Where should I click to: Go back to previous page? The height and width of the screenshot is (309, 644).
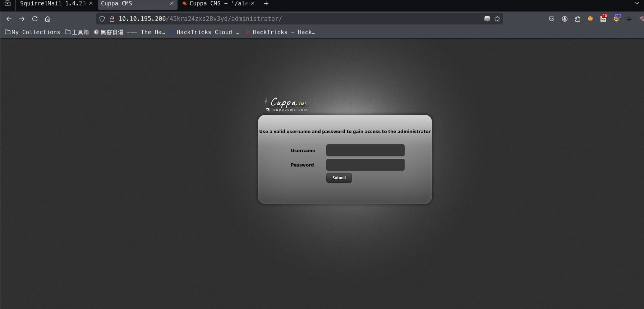click(x=9, y=19)
